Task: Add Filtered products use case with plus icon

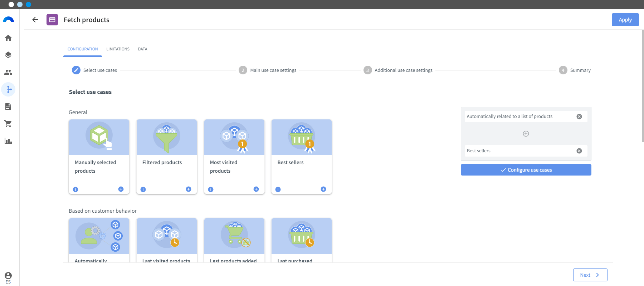Action: tap(189, 189)
